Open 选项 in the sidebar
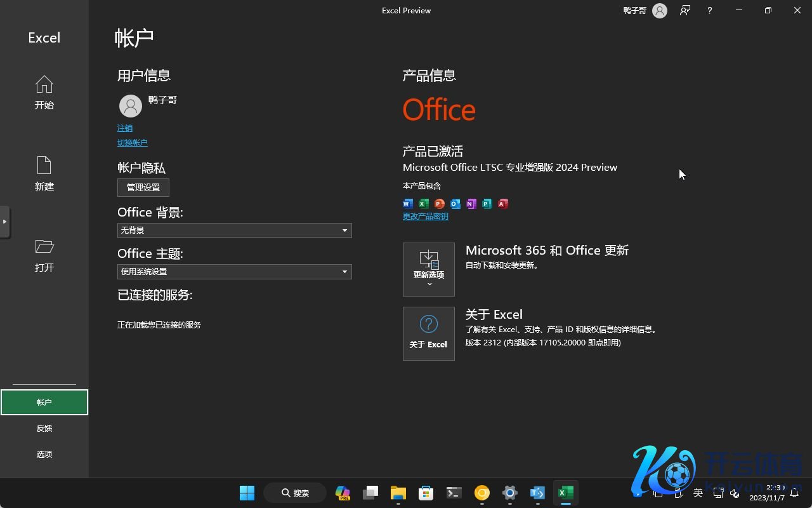This screenshot has height=508, width=812. pos(44,454)
